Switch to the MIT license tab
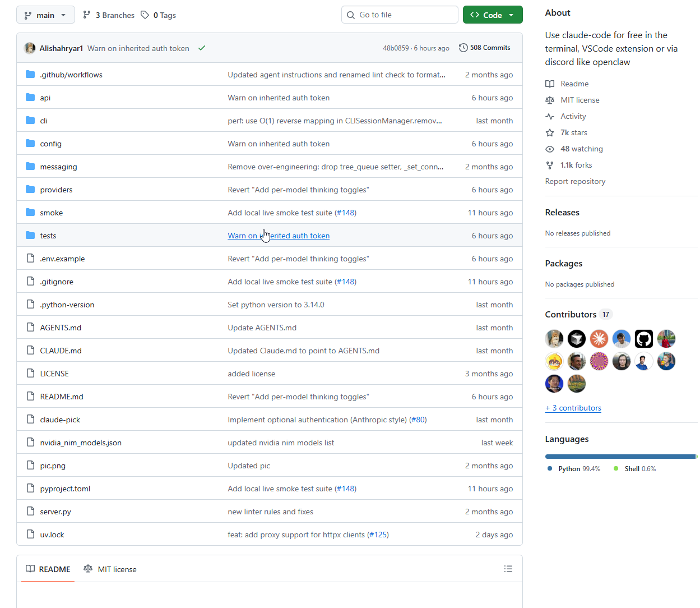 click(x=110, y=569)
